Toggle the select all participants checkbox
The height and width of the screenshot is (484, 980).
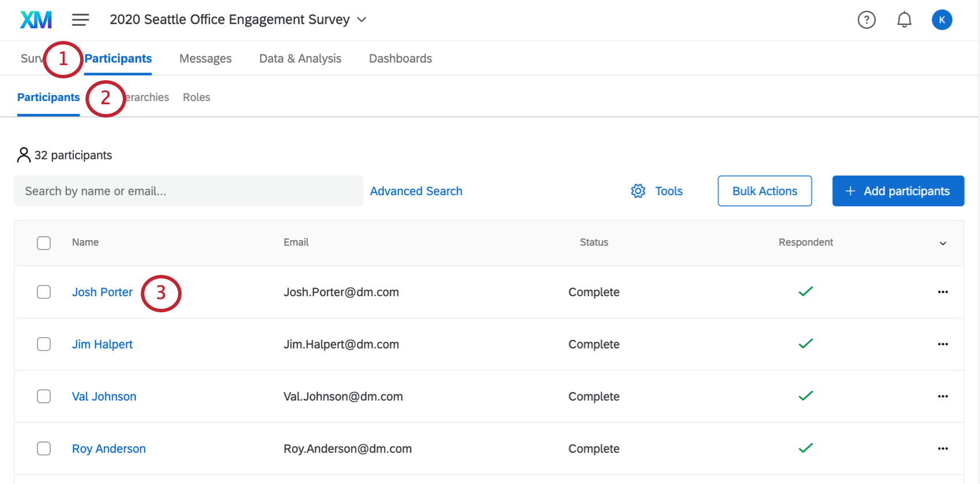[44, 243]
